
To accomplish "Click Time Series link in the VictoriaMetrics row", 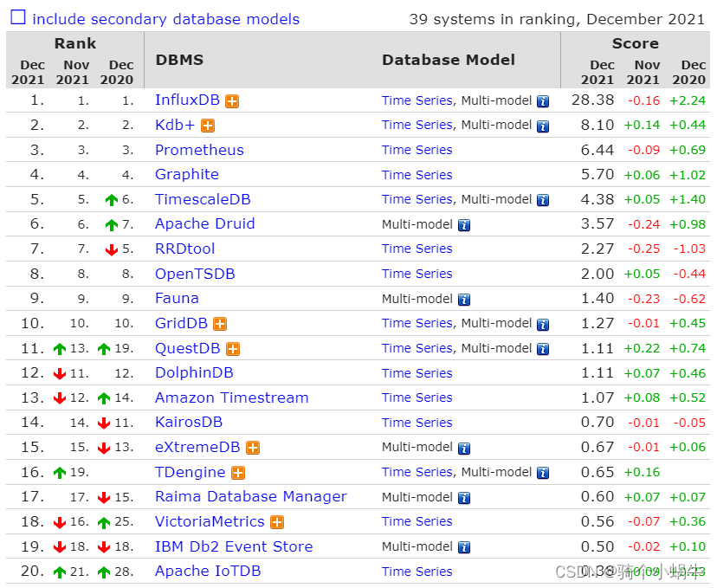I will pos(417,521).
